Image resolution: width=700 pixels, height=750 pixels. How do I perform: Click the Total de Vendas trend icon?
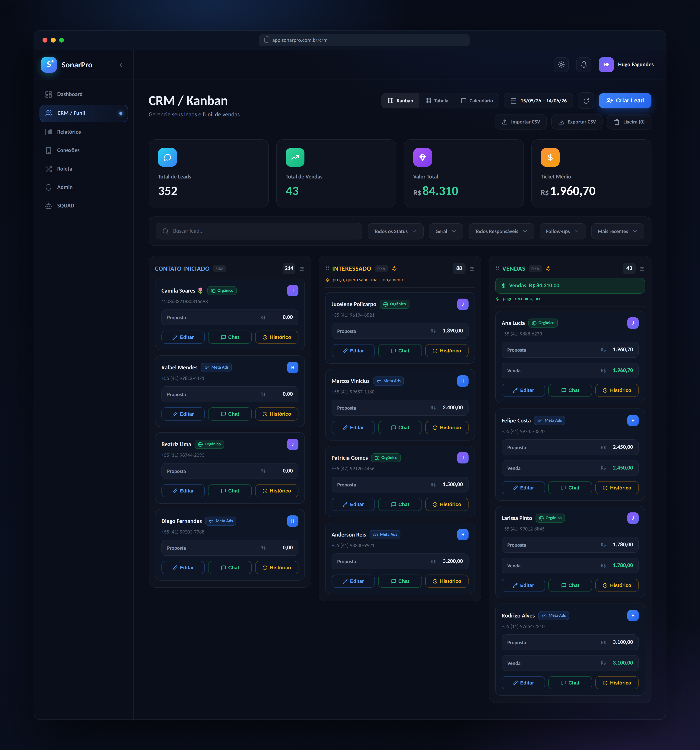[295, 157]
